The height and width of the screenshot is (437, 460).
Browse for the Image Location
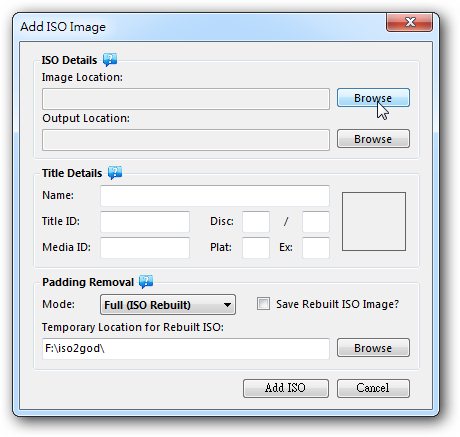[373, 98]
